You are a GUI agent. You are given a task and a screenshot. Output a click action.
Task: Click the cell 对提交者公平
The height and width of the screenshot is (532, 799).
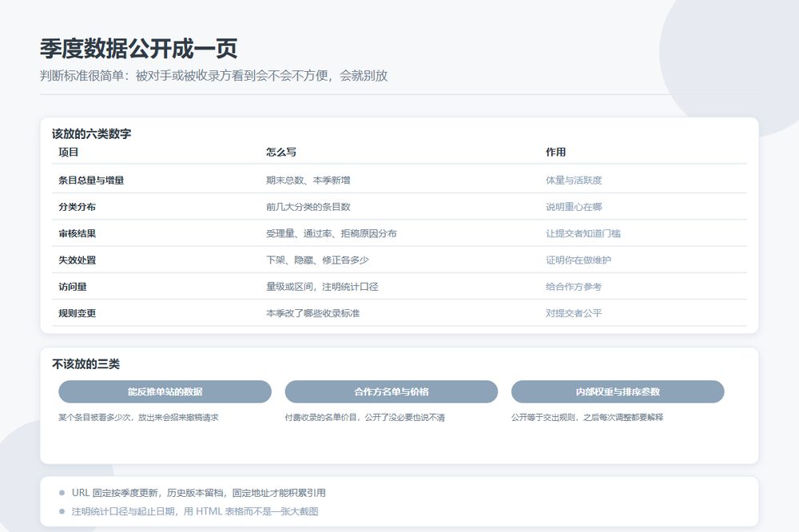(x=574, y=313)
